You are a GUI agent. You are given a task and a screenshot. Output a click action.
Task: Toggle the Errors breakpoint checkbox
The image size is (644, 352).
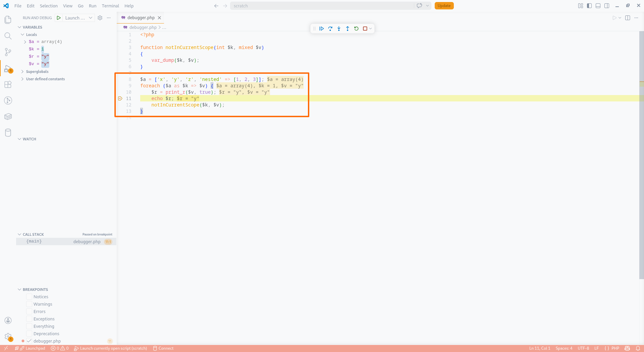coord(29,311)
